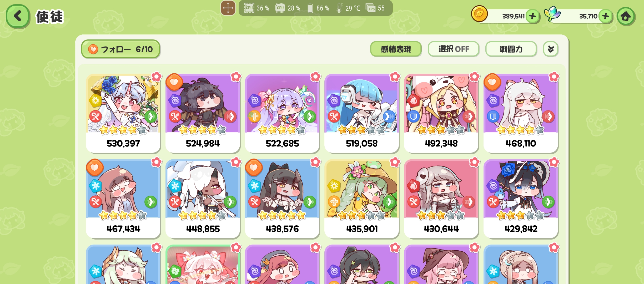This screenshot has width=644, height=284.
Task: Open the 感情表現 emotion tab
Action: pyautogui.click(x=396, y=49)
